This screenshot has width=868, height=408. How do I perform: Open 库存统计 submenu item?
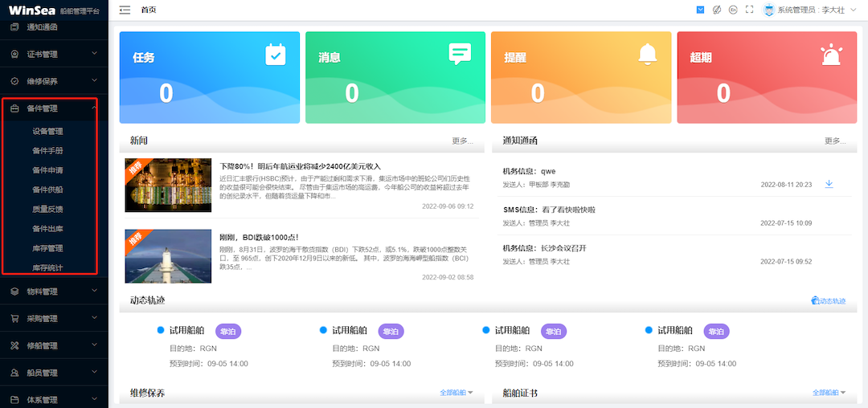click(47, 268)
